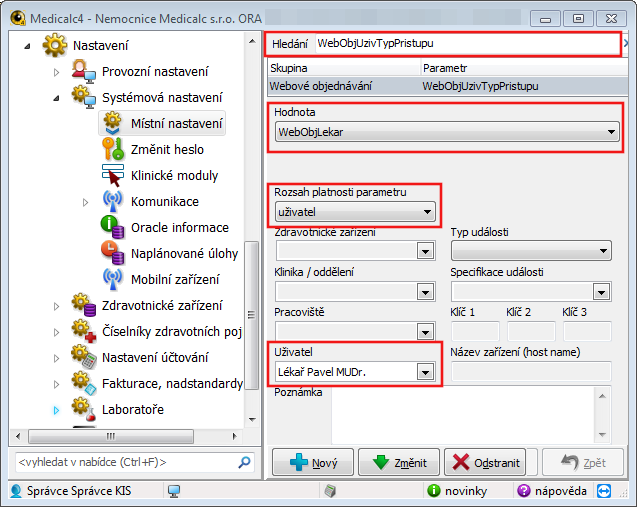Click the Změnit heslo key icon

(114, 149)
